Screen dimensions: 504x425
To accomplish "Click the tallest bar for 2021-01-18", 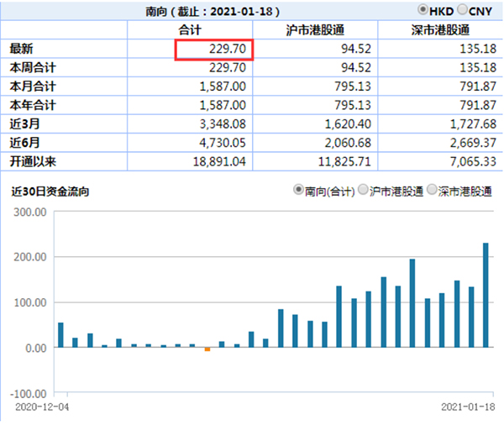I will click(486, 295).
